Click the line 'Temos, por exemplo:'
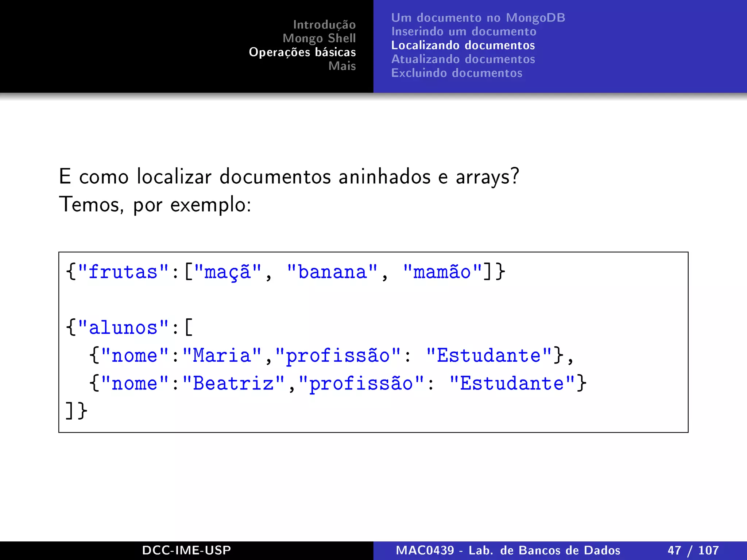The width and height of the screenshot is (747, 560). (155, 205)
